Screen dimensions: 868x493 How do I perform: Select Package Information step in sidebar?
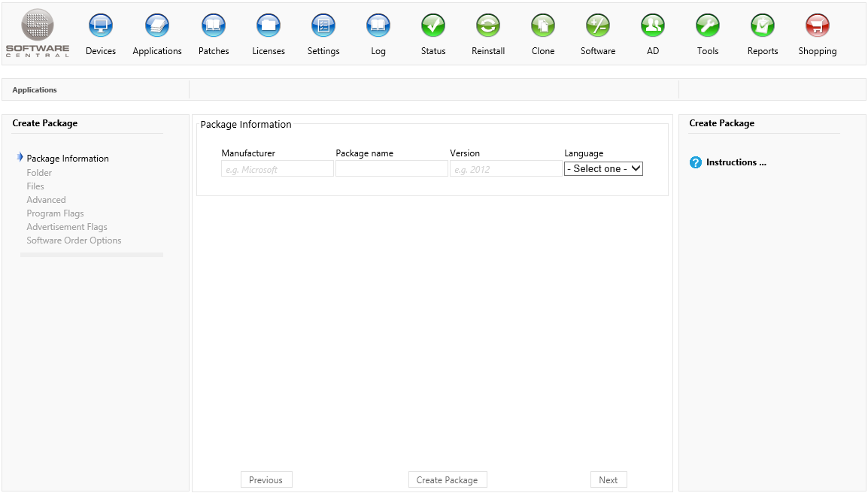click(68, 159)
